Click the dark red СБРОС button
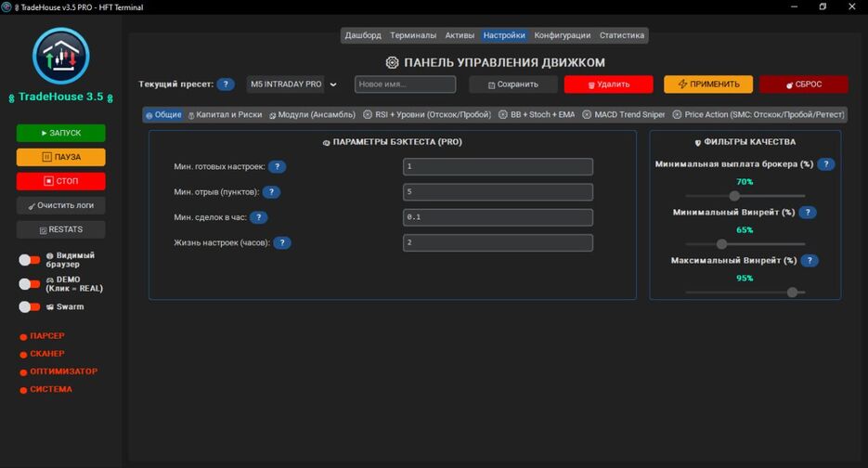The width and height of the screenshot is (868, 468). [804, 84]
